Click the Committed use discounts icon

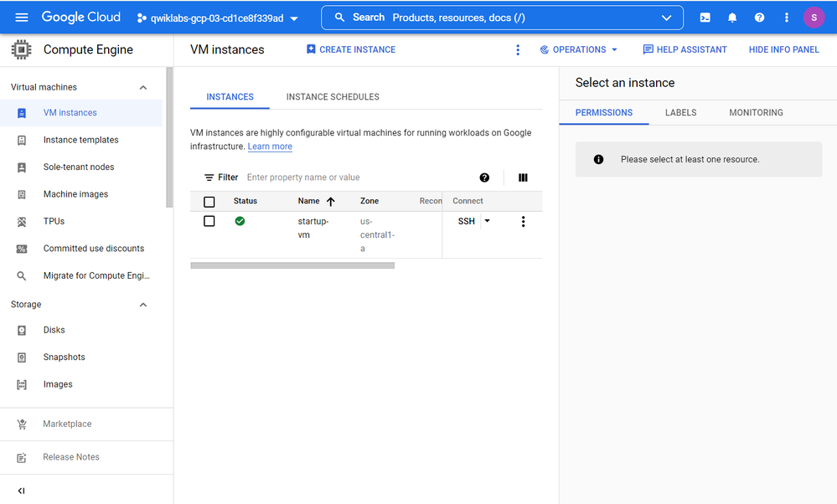[x=21, y=249]
